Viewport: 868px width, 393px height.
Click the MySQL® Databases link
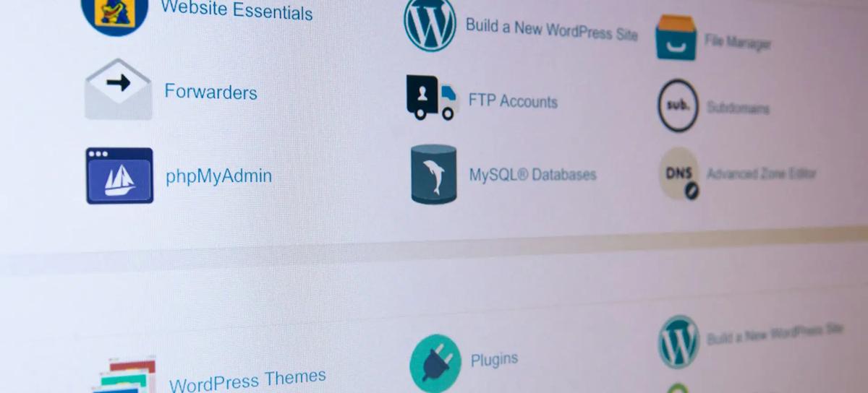coord(532,174)
